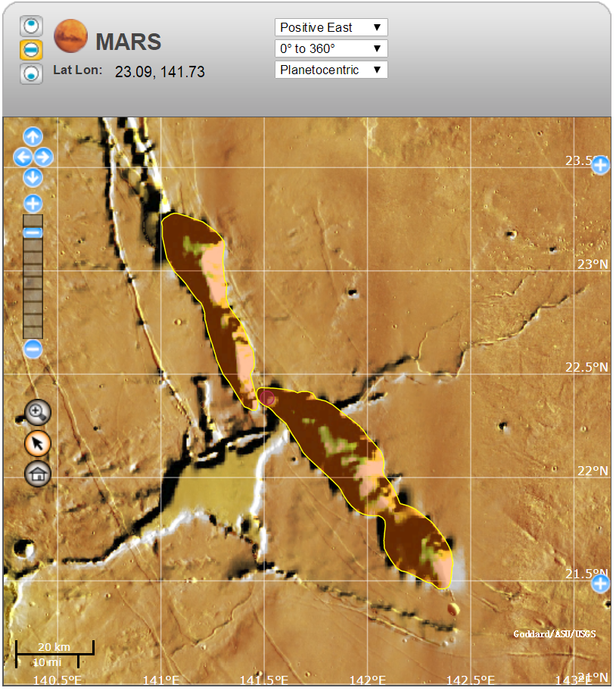Click the red circular marker on the map
The height and width of the screenshot is (694, 616).
tap(266, 398)
